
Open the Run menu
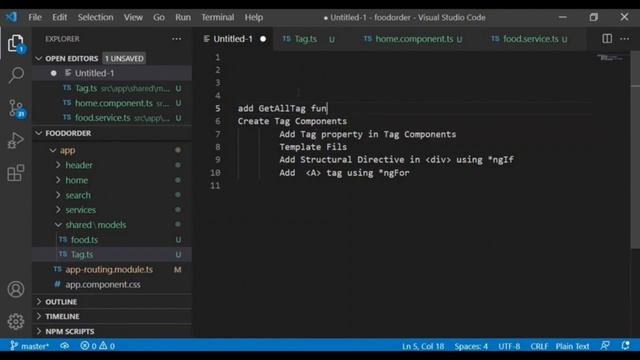tap(183, 17)
